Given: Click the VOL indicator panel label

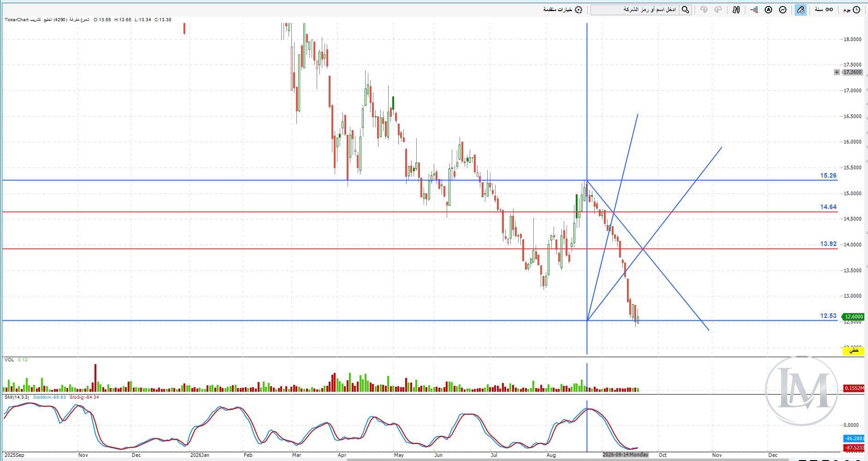Looking at the screenshot, I should pyautogui.click(x=9, y=360).
